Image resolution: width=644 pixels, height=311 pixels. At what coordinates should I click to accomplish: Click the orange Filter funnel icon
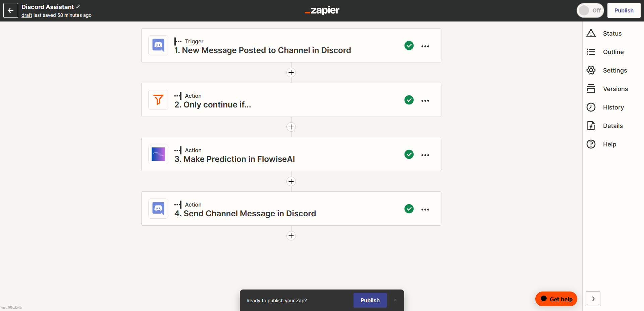158,100
